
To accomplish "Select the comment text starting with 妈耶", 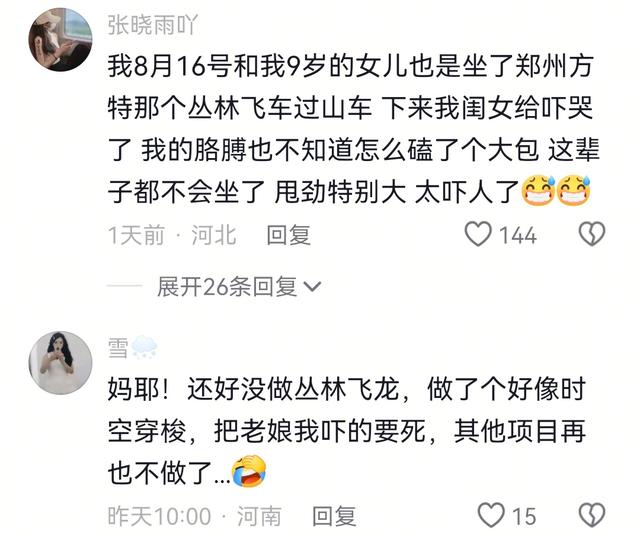I will click(x=347, y=431).
